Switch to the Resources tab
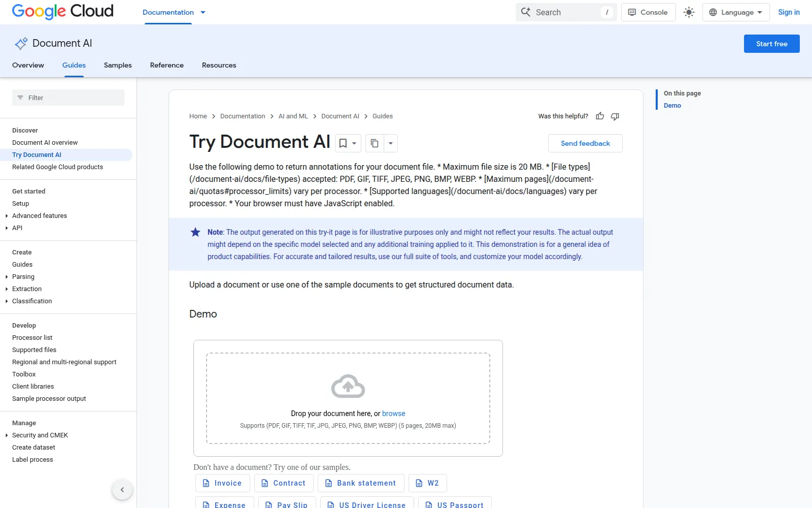812x508 pixels. pyautogui.click(x=219, y=65)
